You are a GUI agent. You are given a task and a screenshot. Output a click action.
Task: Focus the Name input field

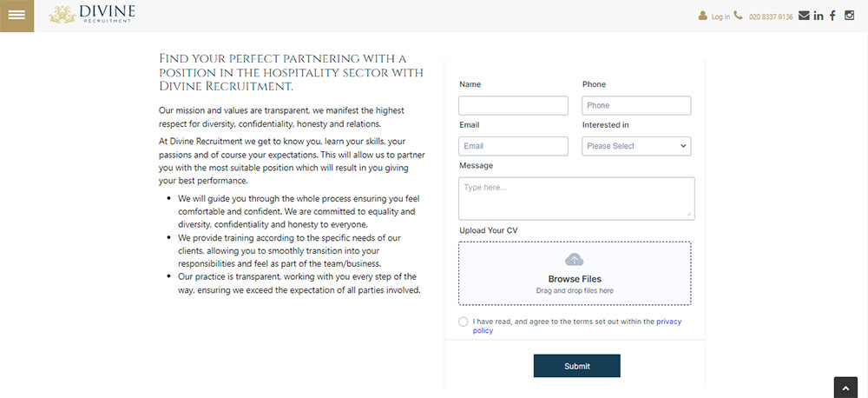pos(513,105)
